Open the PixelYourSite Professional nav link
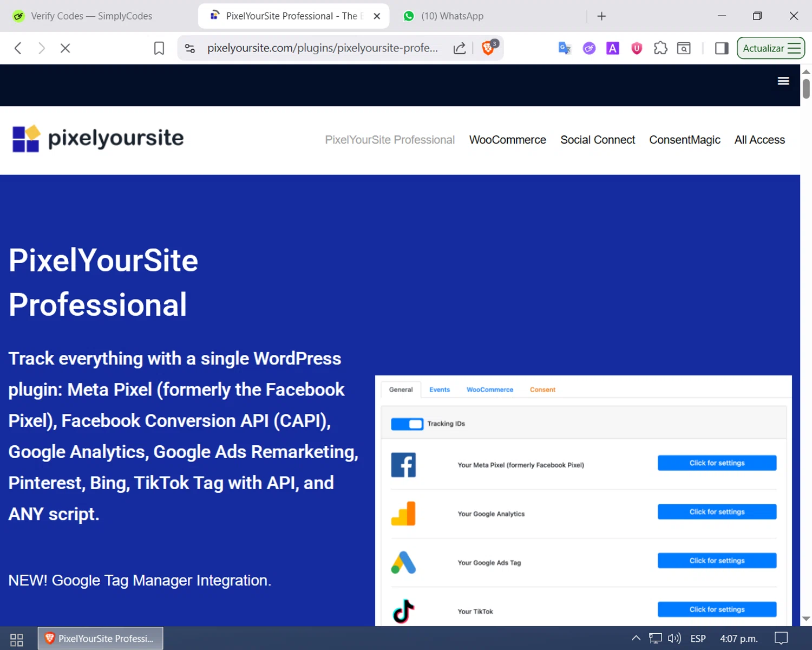812x650 pixels. (x=390, y=140)
